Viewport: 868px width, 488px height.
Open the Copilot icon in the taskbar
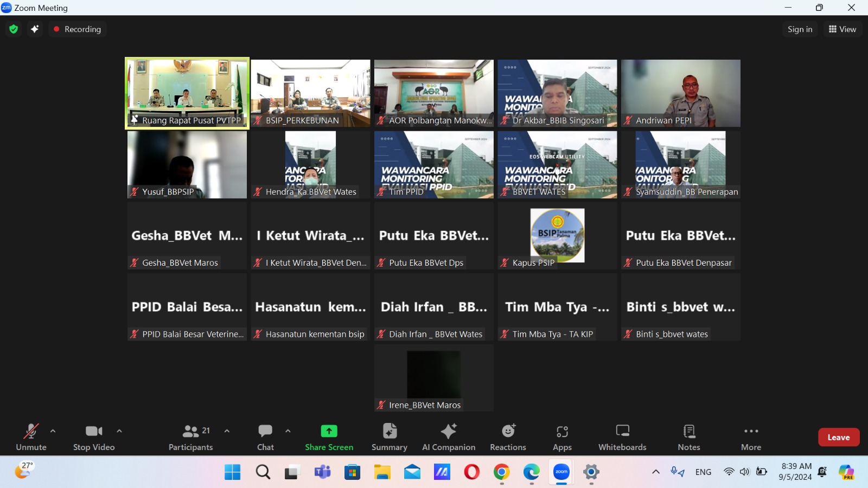pos(846,472)
